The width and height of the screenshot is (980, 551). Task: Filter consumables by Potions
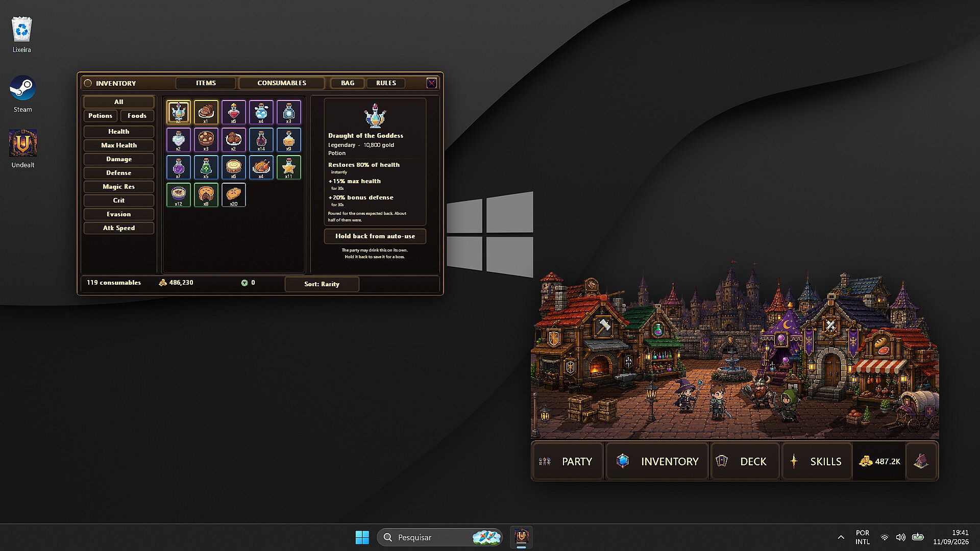(x=100, y=116)
